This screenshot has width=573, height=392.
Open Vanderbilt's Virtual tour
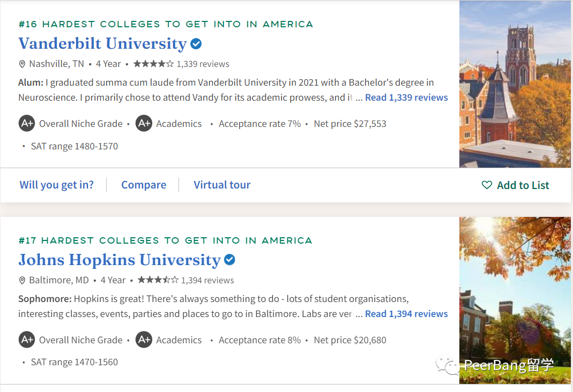point(222,185)
